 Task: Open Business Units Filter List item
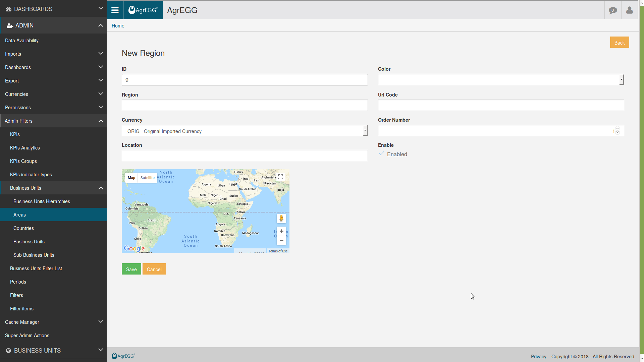(53, 268)
